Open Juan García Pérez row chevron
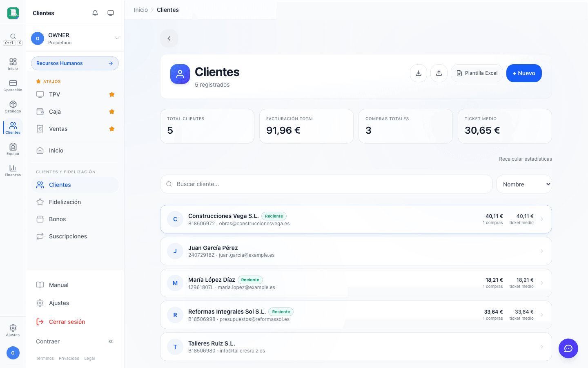 [542, 251]
